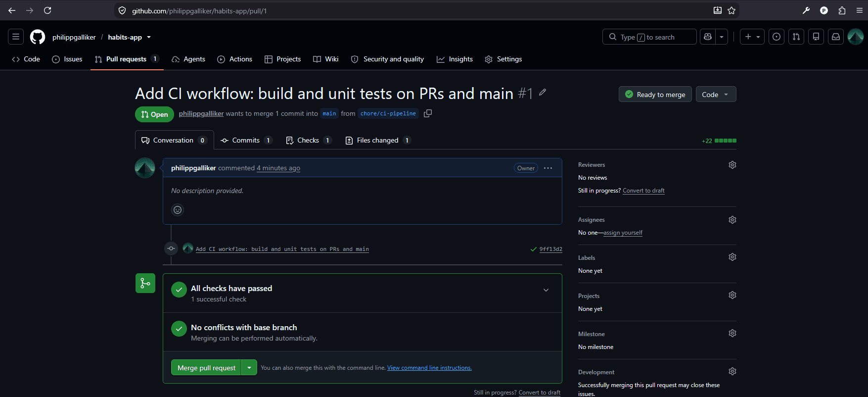Open the Commits tab of the PR
The width and height of the screenshot is (868, 397).
(246, 140)
